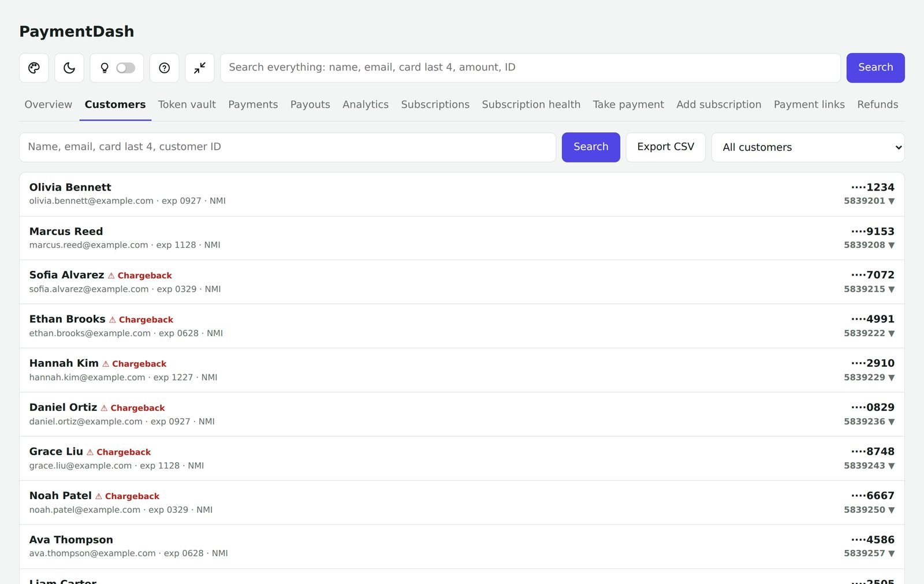This screenshot has height=584, width=924.
Task: Click the collapse arrows compact view icon
Action: point(200,68)
